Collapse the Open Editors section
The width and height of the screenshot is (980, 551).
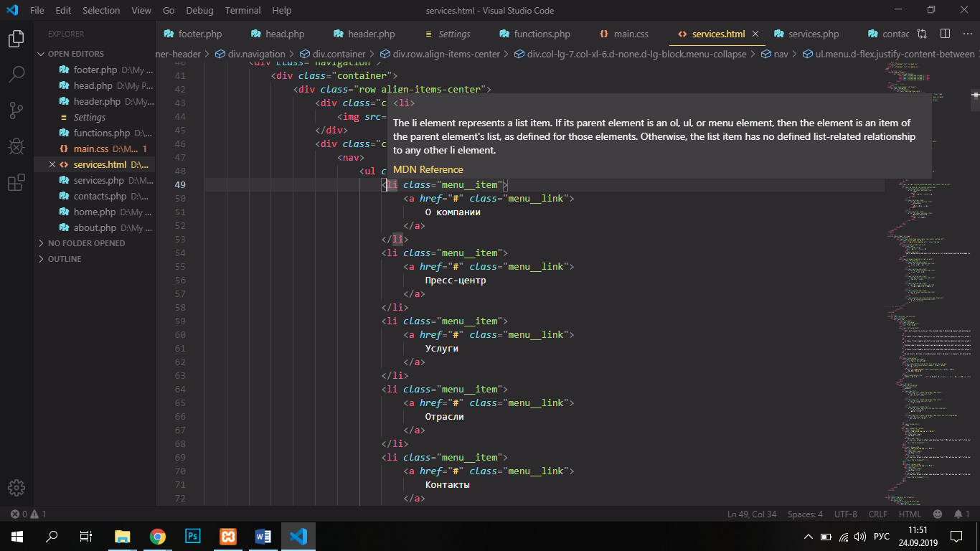[76, 54]
